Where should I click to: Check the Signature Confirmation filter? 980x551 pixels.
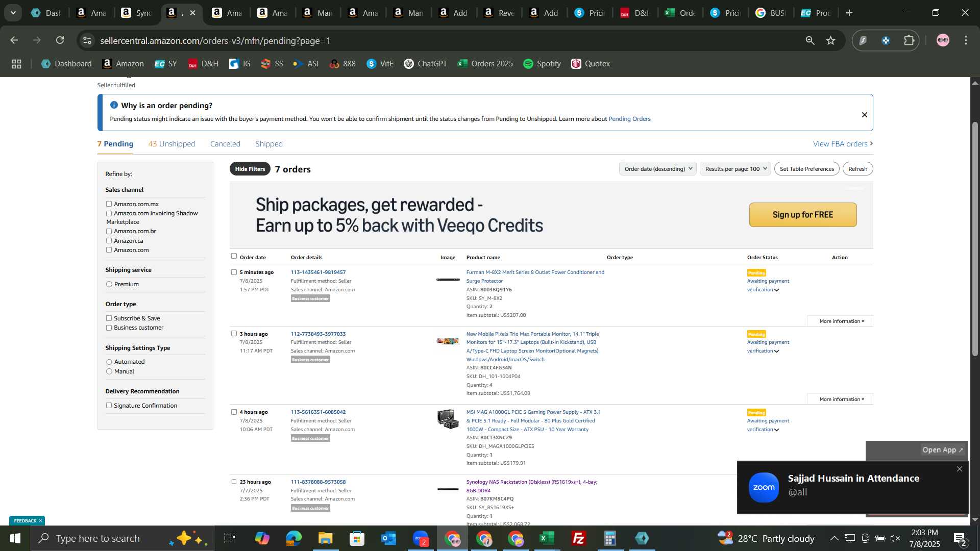[x=109, y=406]
